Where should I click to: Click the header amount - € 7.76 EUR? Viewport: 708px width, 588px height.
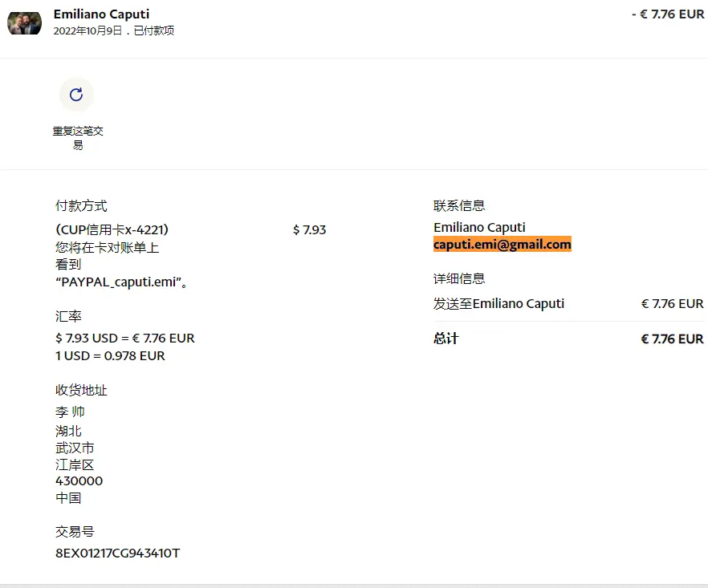click(668, 14)
